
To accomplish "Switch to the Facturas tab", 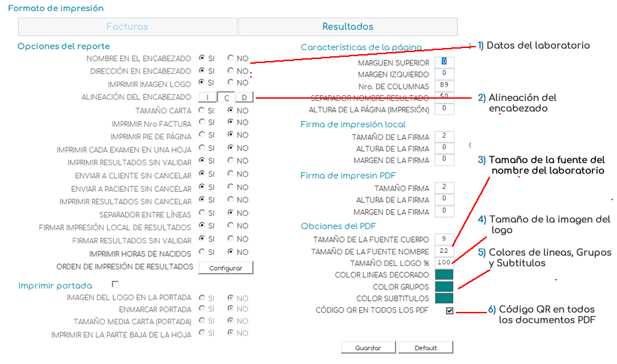I will pos(128,27).
